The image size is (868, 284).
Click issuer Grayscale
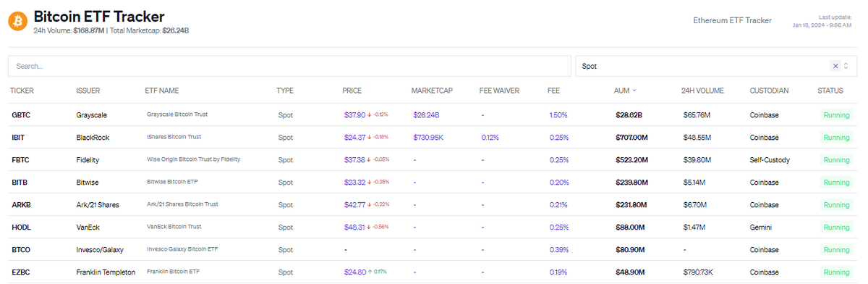[x=91, y=115]
